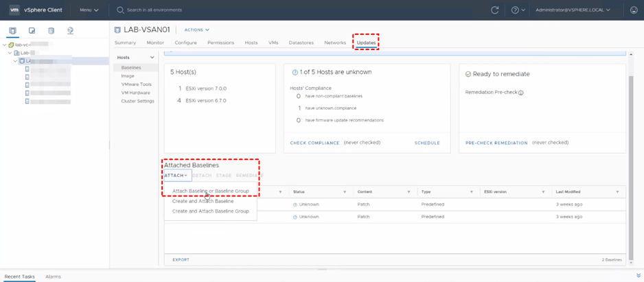Switch to VMs and Templates inventory icon
Screen dimensions: 644x282
coord(32,31)
